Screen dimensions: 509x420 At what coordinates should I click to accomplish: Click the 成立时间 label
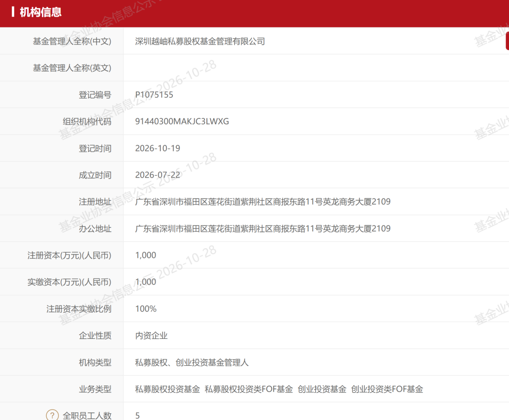tap(95, 175)
